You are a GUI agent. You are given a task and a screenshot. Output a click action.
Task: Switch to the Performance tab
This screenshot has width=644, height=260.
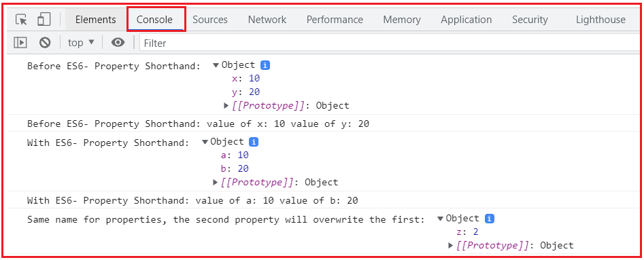[x=335, y=19]
